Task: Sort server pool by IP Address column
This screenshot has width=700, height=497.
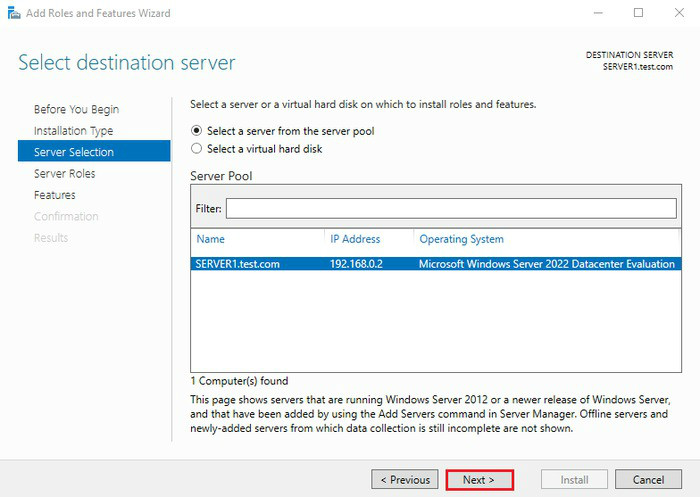Action: [355, 239]
